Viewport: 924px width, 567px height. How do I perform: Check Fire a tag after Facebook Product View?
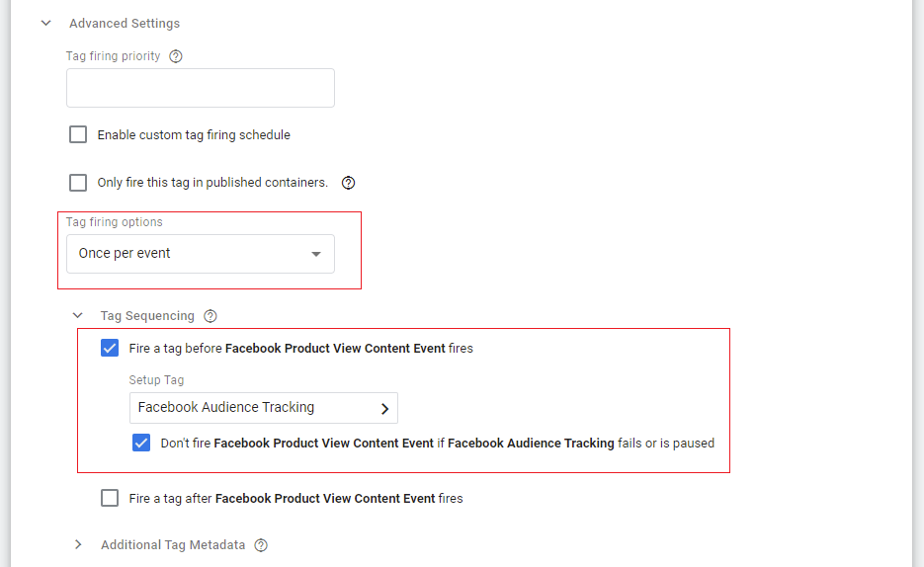[110, 498]
